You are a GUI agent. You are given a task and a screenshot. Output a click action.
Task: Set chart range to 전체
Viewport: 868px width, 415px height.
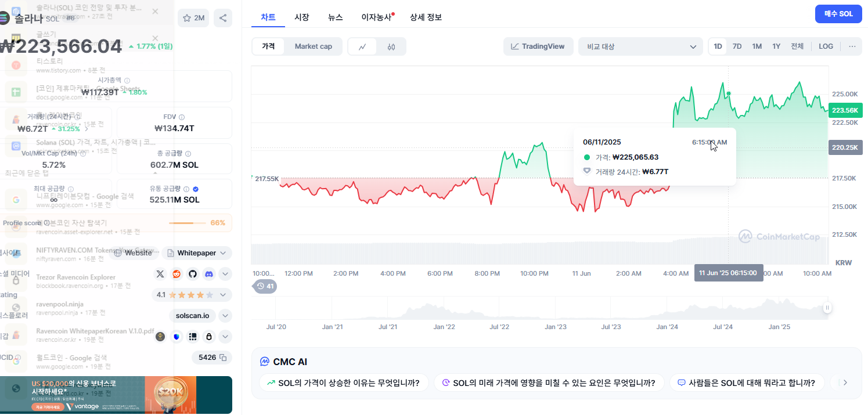point(797,46)
